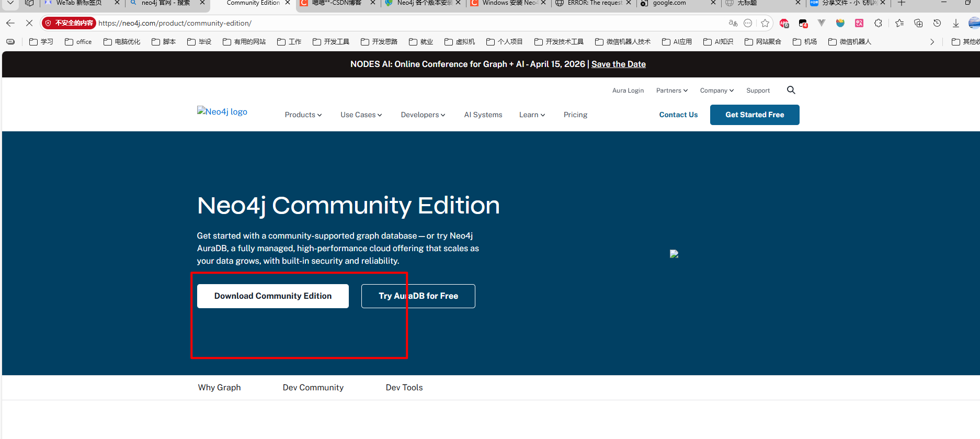Open the Support link
This screenshot has height=439, width=980.
click(758, 91)
